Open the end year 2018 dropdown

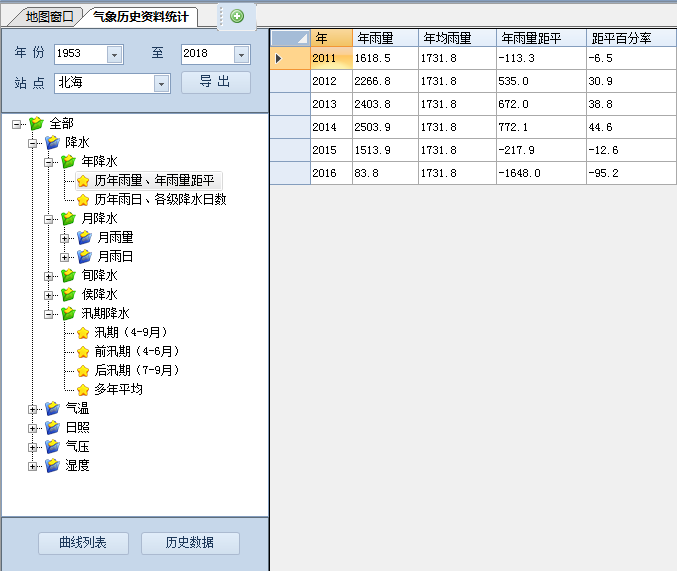241,54
